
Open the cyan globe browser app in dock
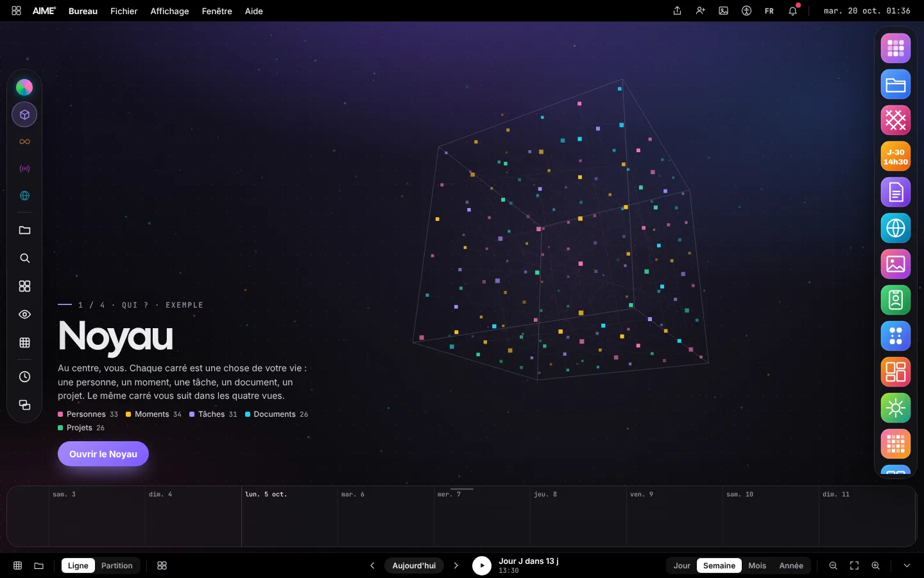click(896, 229)
